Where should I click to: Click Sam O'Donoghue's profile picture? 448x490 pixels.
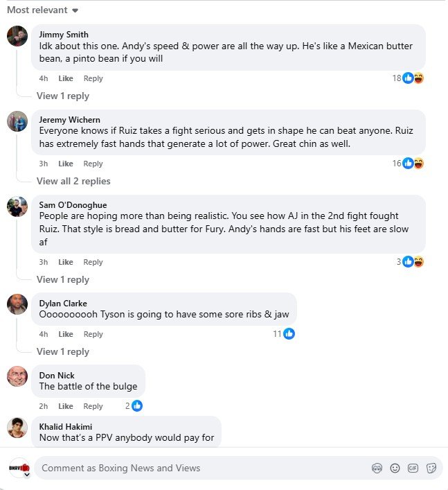pyautogui.click(x=17, y=206)
